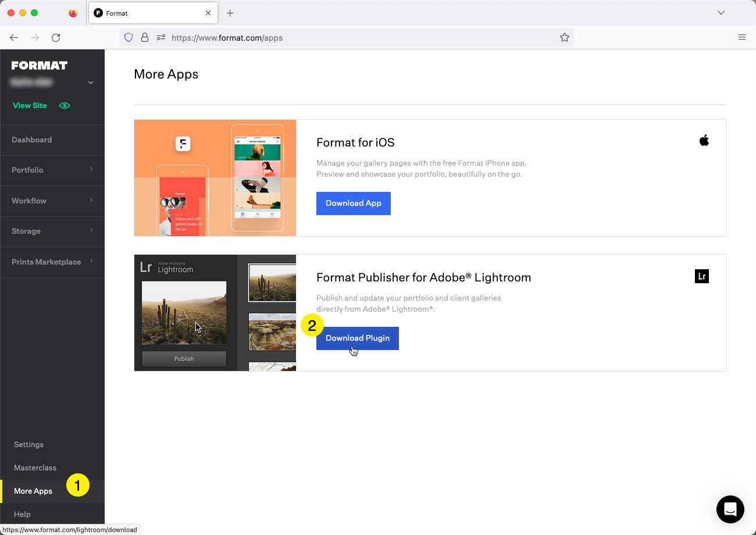Click the Download App button

pos(354,204)
